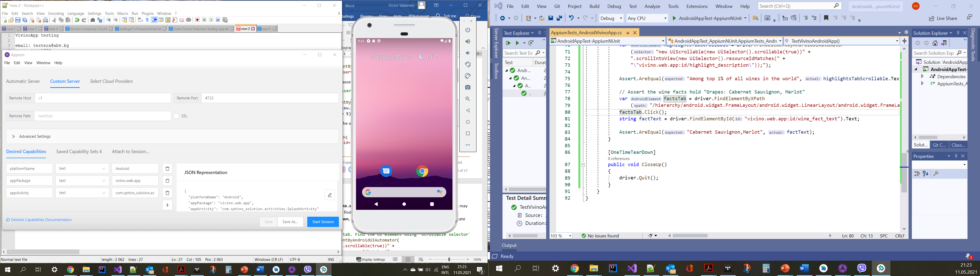Open the Extensions menu in Visual Studio

coord(697,6)
